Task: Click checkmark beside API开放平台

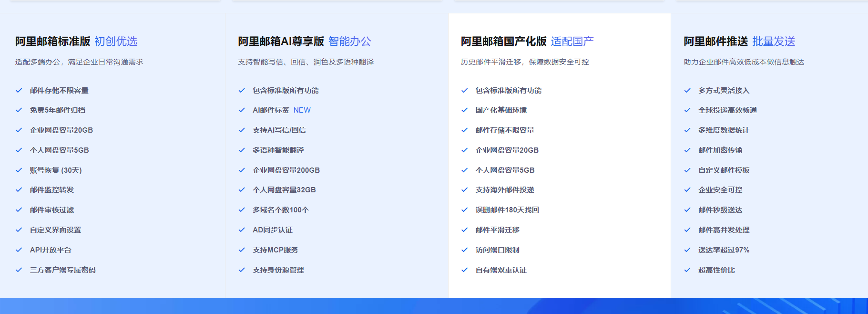Action: (19, 250)
